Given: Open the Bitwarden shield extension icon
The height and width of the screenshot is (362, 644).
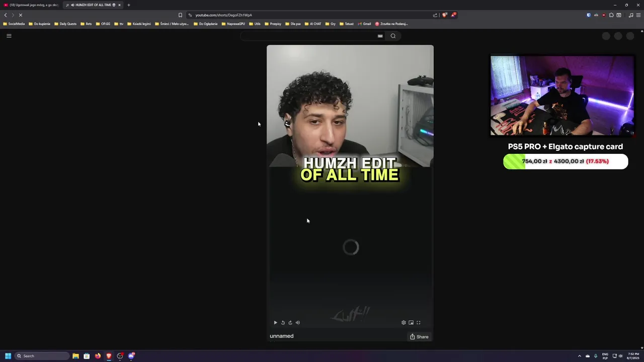Looking at the screenshot, I should pos(589,15).
